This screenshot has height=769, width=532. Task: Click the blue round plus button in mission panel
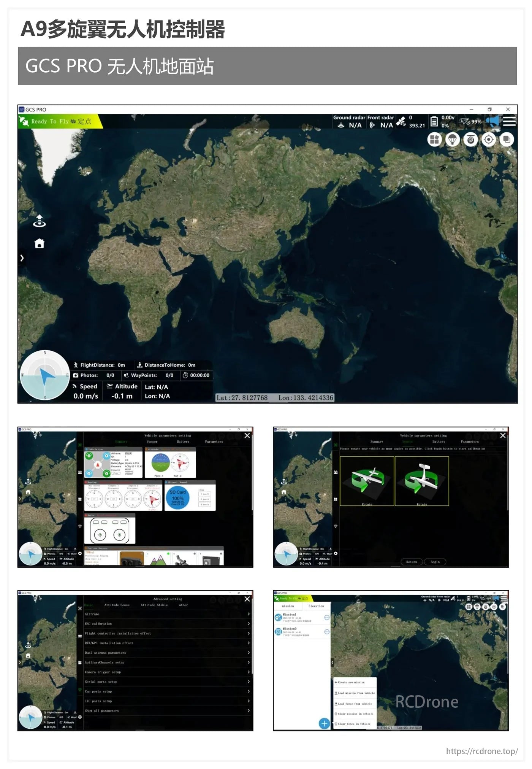pos(324,723)
